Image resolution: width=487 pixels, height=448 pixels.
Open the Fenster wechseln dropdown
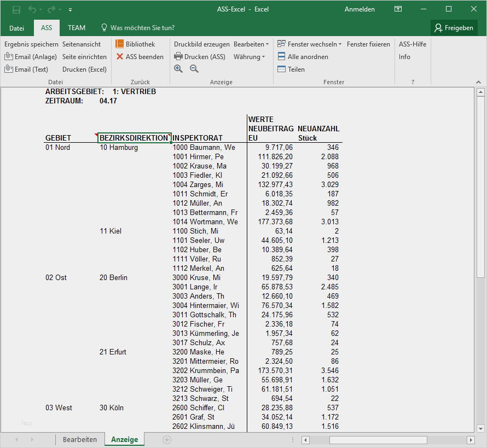tap(310, 44)
